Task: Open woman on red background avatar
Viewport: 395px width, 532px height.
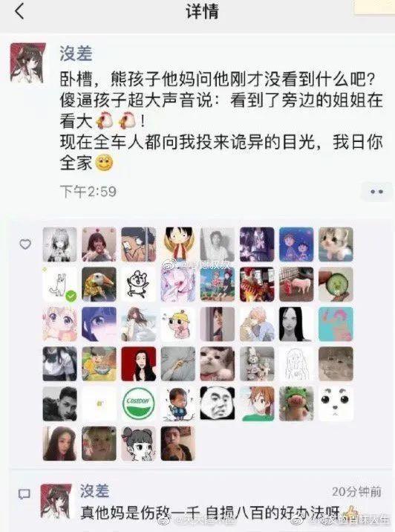Action: pyautogui.click(x=139, y=364)
